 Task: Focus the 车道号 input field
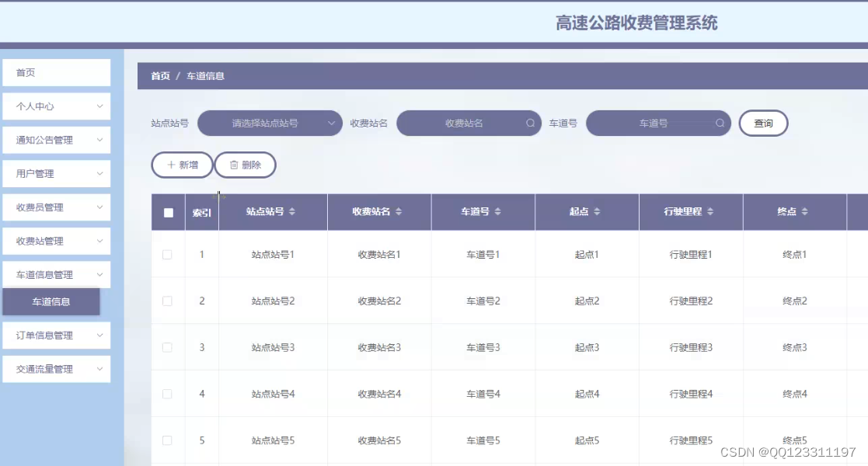(x=658, y=123)
